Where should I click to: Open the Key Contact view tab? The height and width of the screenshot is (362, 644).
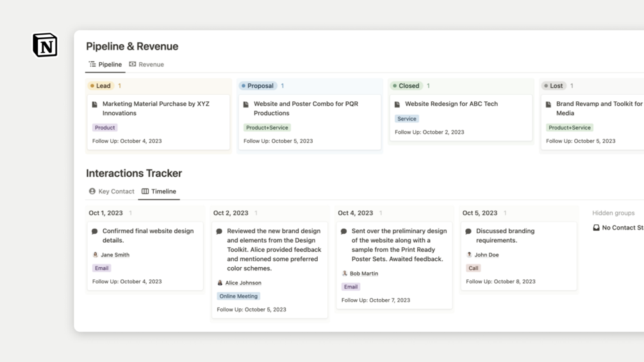click(x=111, y=192)
